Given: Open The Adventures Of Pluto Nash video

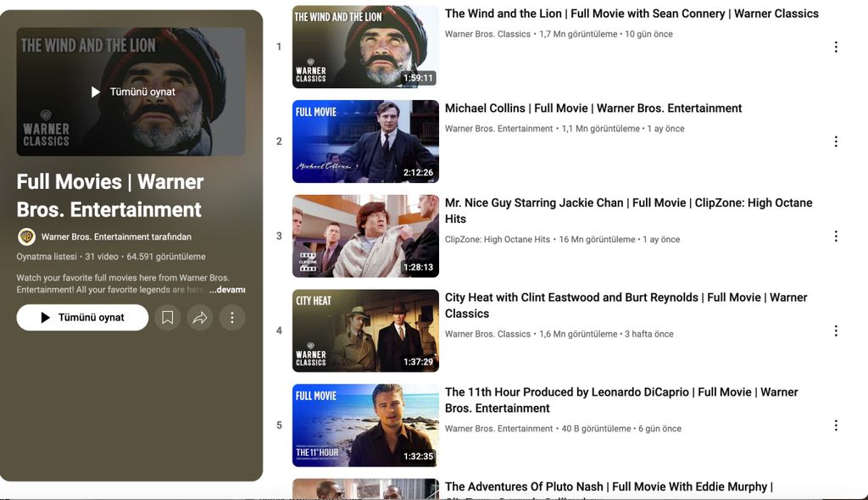Looking at the screenshot, I should coord(608,486).
